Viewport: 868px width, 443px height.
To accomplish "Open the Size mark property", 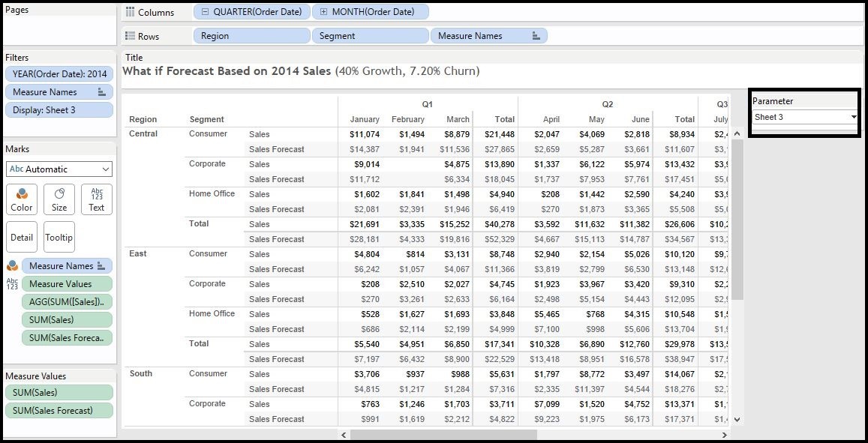I will (x=59, y=199).
